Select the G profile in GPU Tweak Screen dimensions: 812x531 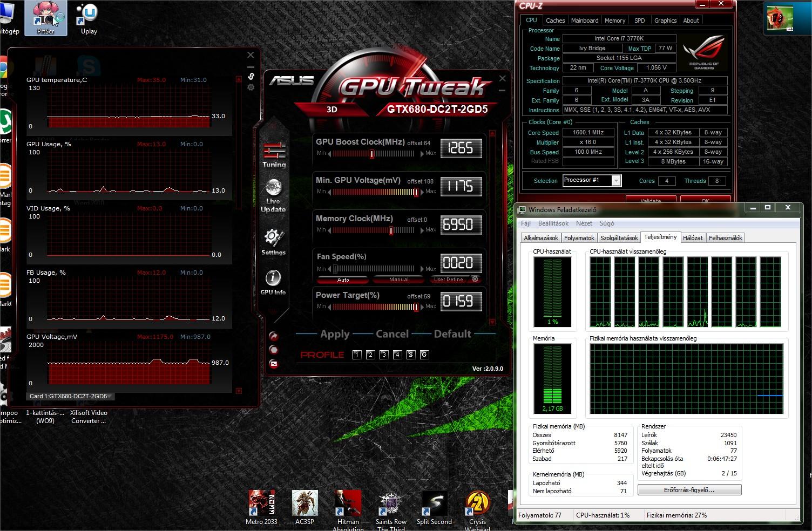click(424, 355)
